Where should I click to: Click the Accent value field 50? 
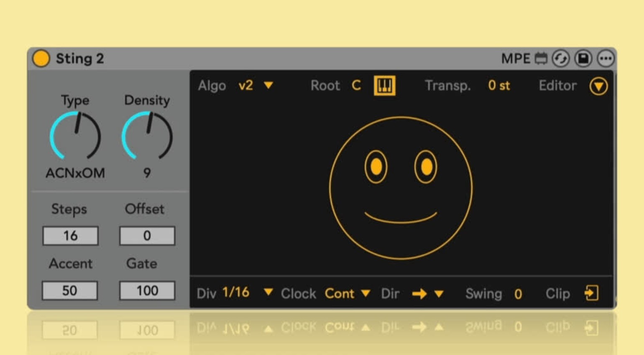[70, 291]
